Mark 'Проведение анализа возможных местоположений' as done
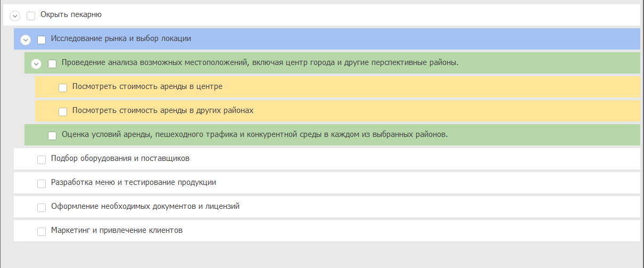644x268 pixels. click(x=52, y=64)
